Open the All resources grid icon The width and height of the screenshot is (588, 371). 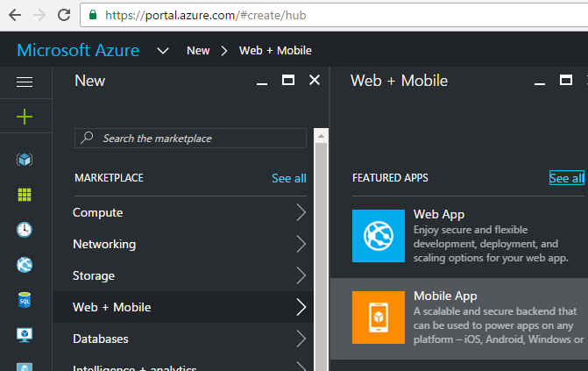25,195
